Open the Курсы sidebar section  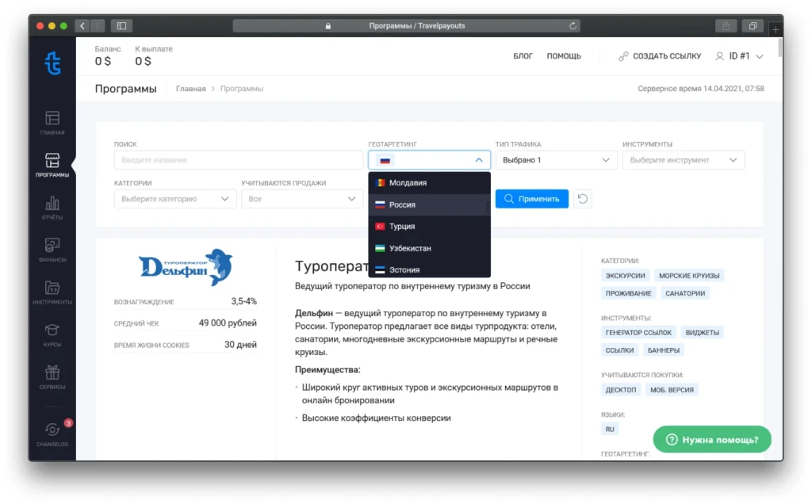(x=52, y=334)
